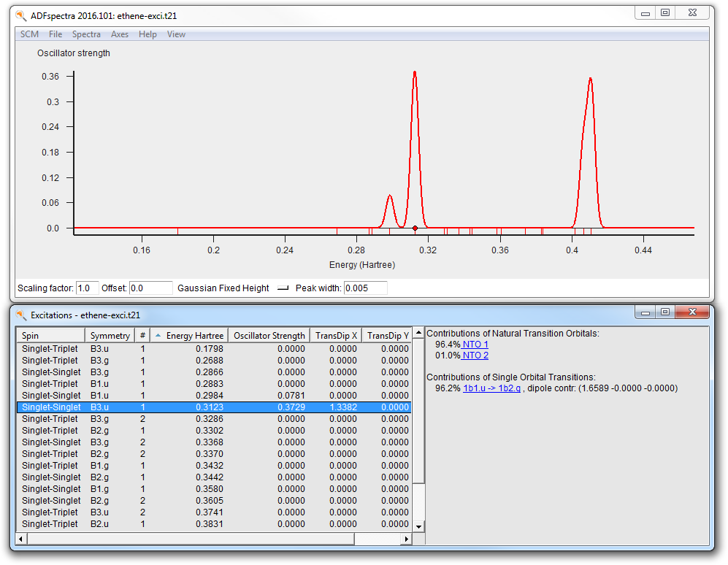Sort by the TransDip X column header
Image resolution: width=728 pixels, height=565 pixels.
(x=336, y=336)
